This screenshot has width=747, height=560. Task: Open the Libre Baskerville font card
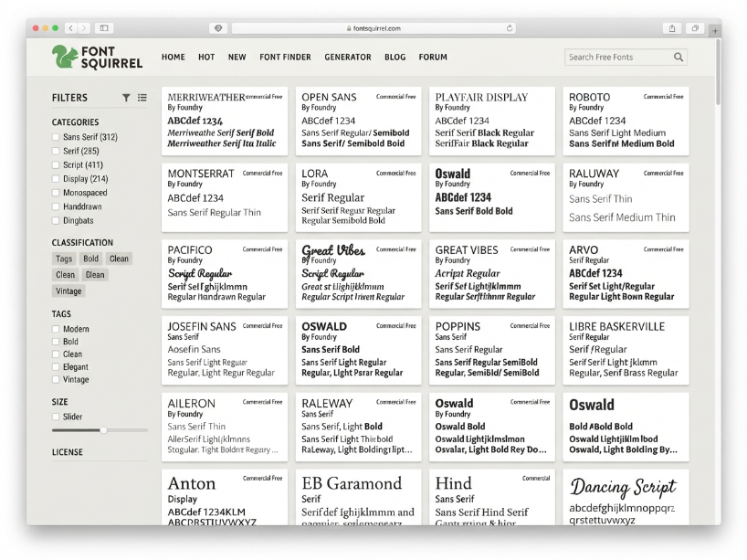(x=626, y=350)
